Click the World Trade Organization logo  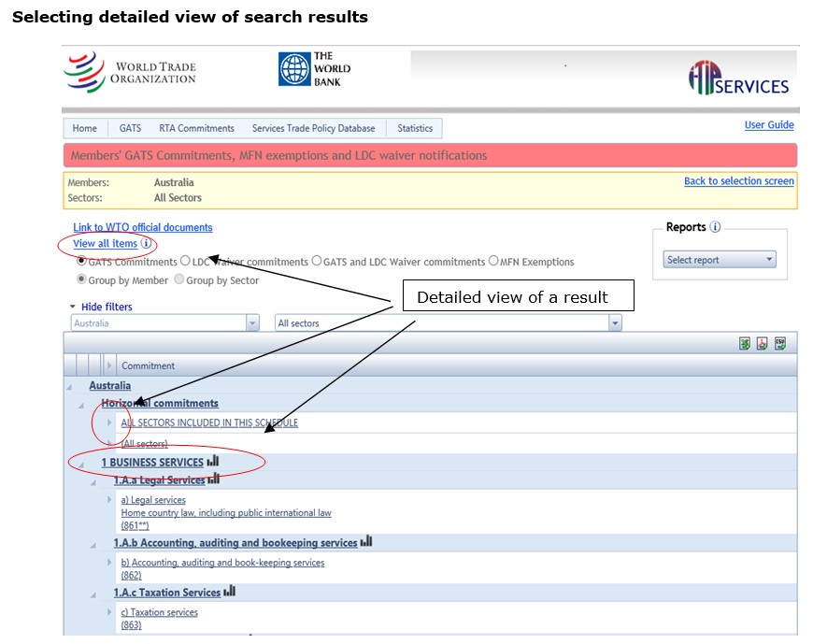pos(130,73)
